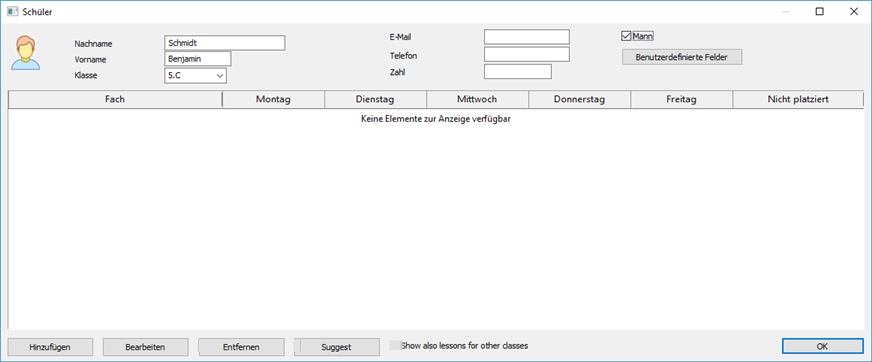Viewport: 872px width, 362px height.
Task: Click the Bearbeiten button
Action: point(146,346)
